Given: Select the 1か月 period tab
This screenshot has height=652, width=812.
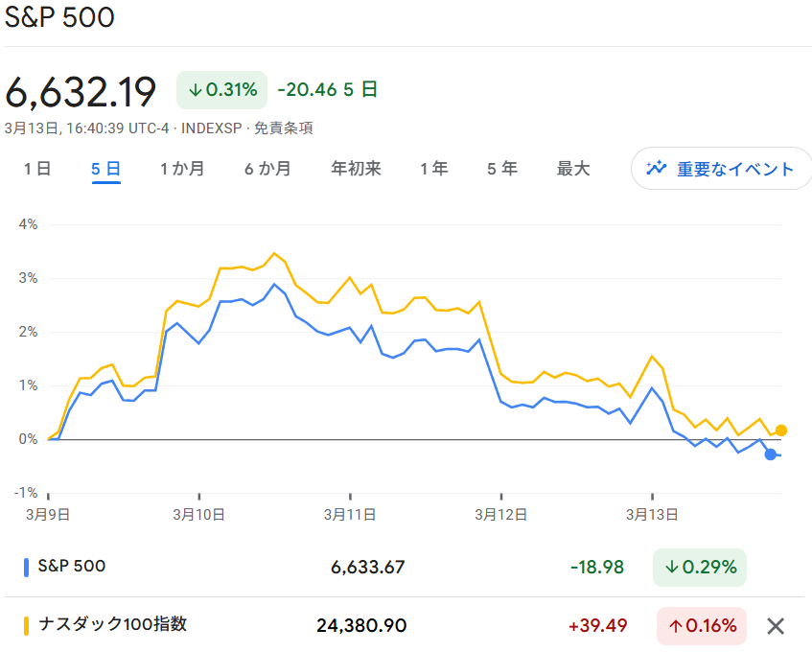Looking at the screenshot, I should pyautogui.click(x=182, y=168).
